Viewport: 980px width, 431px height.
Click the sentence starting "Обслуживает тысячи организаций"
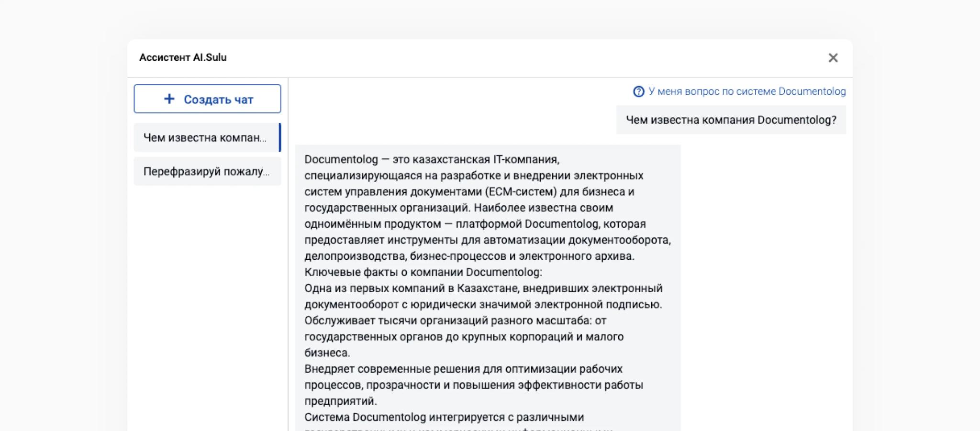pyautogui.click(x=455, y=320)
